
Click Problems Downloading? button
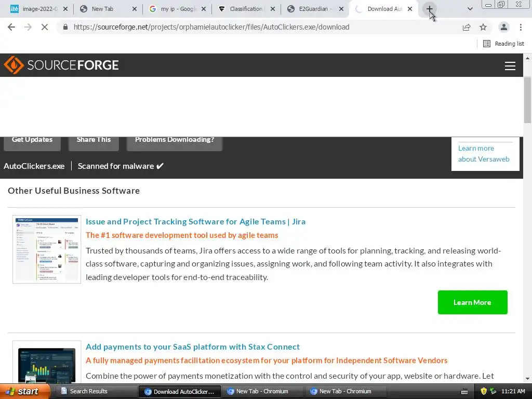[175, 143]
